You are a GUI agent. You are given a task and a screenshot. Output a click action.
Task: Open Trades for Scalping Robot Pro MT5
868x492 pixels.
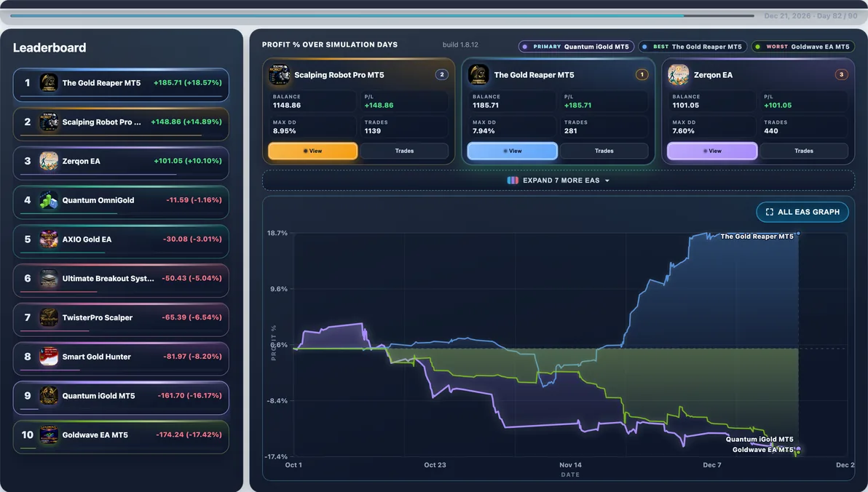[x=404, y=151]
